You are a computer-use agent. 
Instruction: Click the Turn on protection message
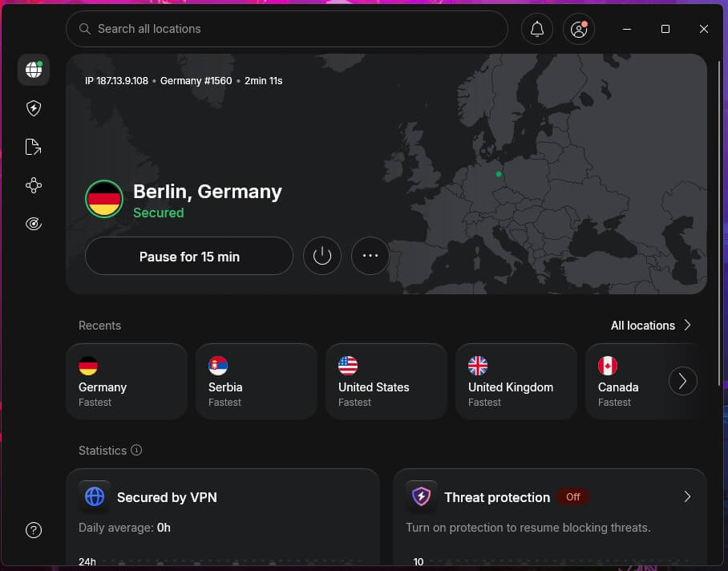pyautogui.click(x=528, y=528)
